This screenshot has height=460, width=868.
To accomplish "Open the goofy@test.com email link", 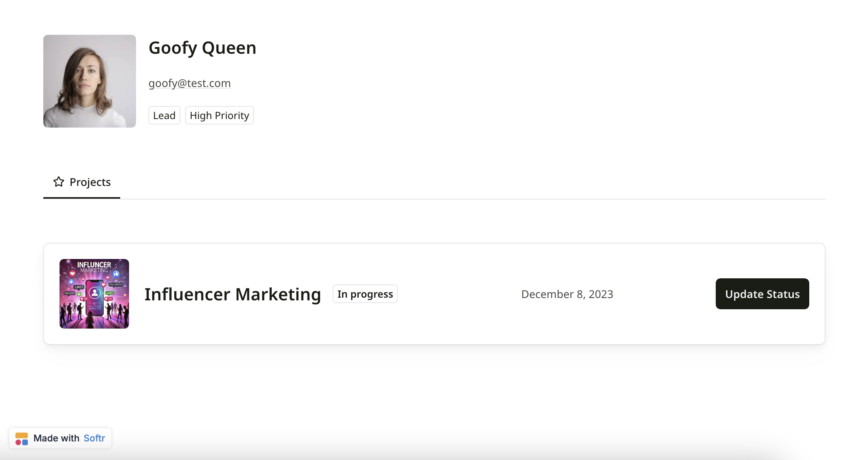I will coord(189,83).
